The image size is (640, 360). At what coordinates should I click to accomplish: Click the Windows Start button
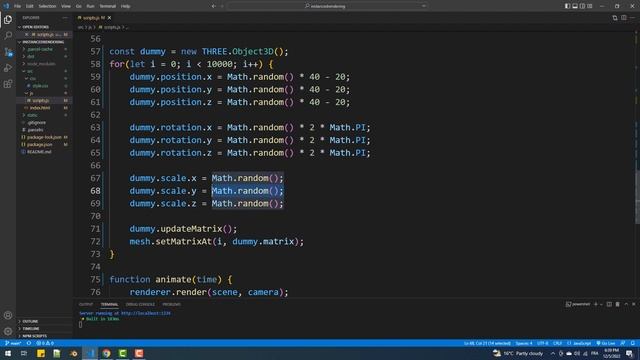pos(8,353)
